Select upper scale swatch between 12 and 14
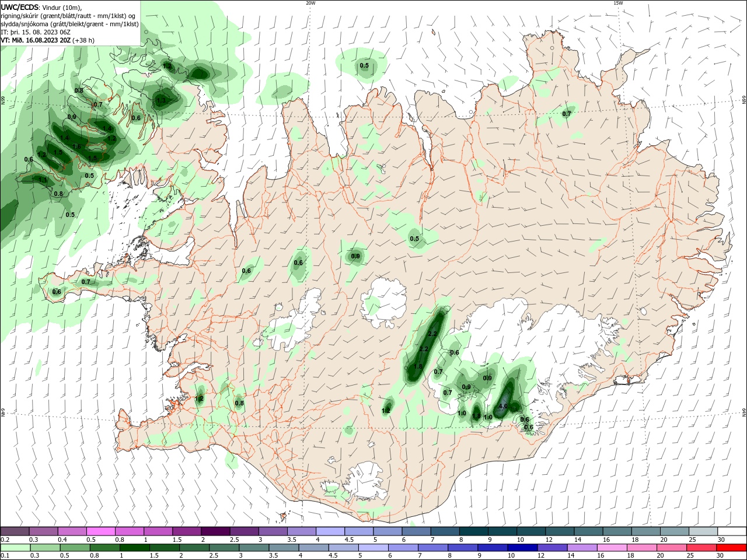The height and width of the screenshot is (560, 747). pyautogui.click(x=560, y=531)
